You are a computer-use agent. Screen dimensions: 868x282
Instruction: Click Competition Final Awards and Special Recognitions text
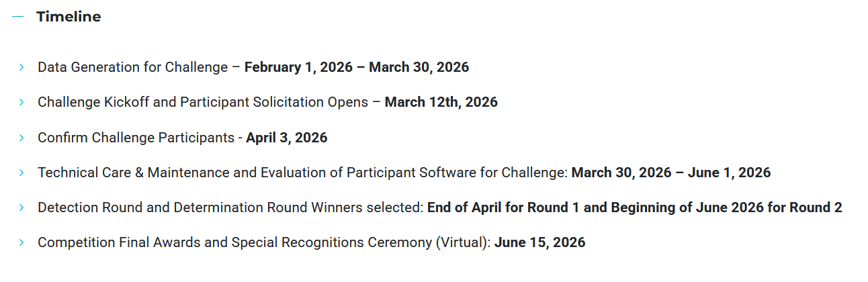(263, 242)
